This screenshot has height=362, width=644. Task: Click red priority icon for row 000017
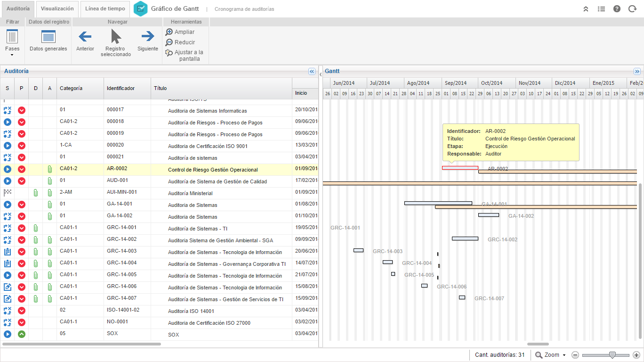[x=22, y=110]
